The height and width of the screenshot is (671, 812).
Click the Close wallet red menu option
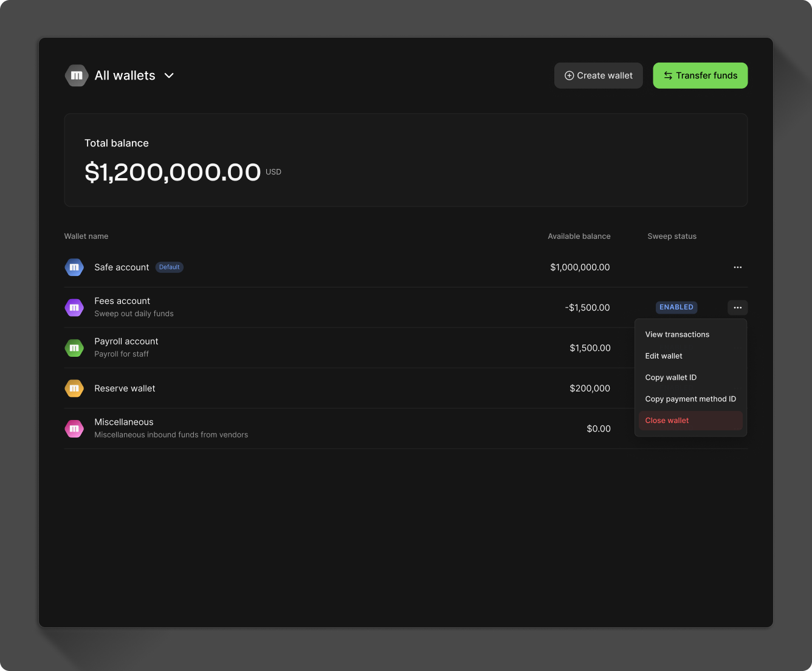pos(667,420)
